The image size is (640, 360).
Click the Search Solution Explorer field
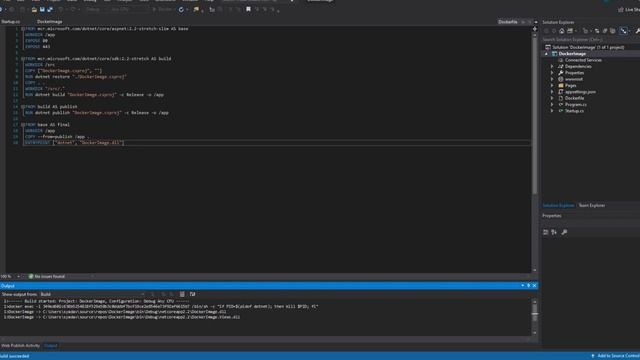[x=590, y=40]
